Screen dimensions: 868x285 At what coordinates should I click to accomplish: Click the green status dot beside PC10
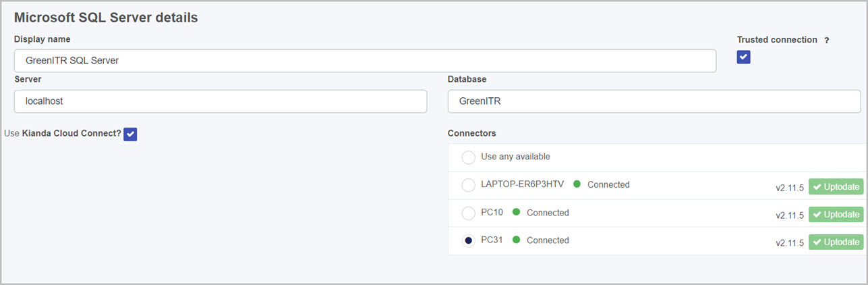pyautogui.click(x=517, y=212)
